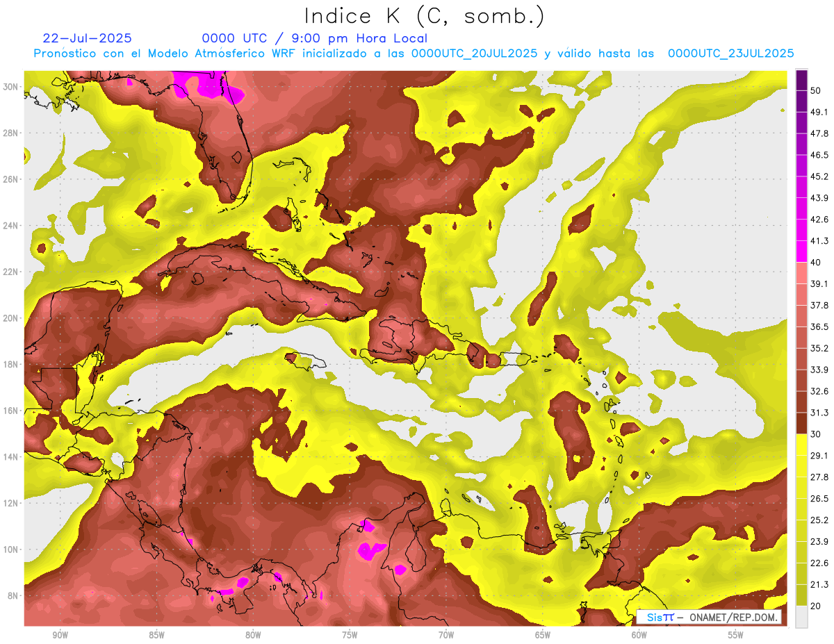Click the '41.3' color scale label
This screenshot has width=834, height=644.
[x=819, y=240]
